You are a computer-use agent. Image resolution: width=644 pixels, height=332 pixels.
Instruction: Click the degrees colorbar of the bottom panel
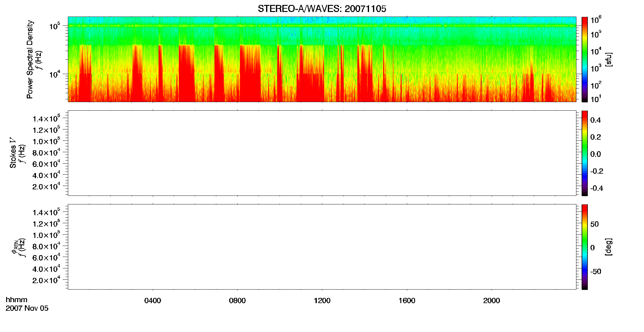[x=584, y=247]
